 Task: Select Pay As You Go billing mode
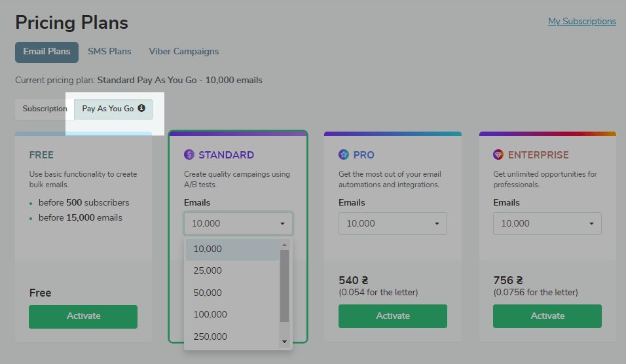[x=108, y=109]
